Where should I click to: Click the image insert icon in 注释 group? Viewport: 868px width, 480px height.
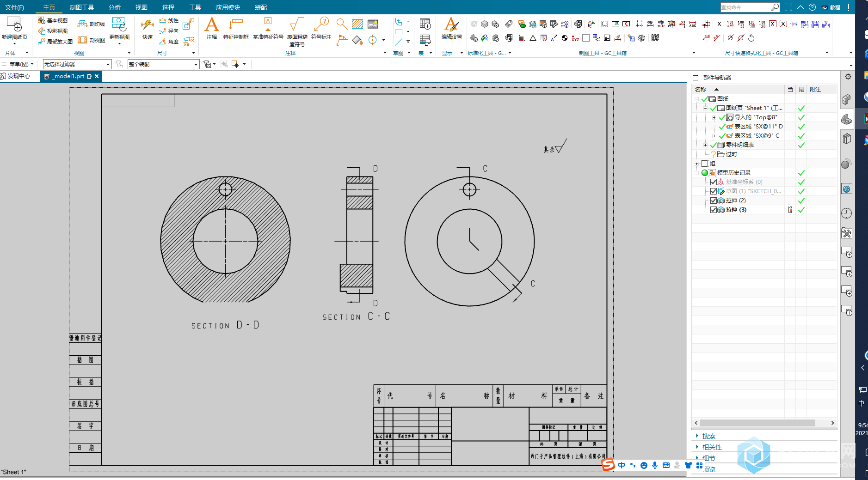click(373, 24)
